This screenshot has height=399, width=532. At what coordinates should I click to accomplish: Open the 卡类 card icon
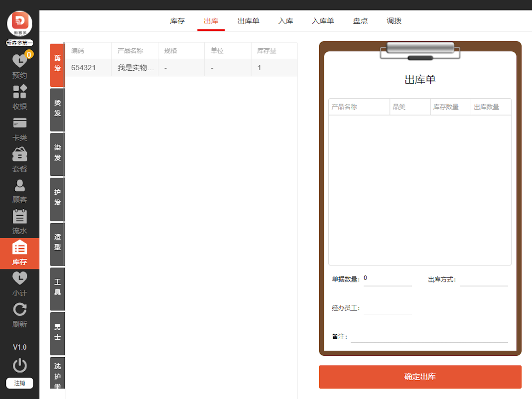click(x=19, y=129)
